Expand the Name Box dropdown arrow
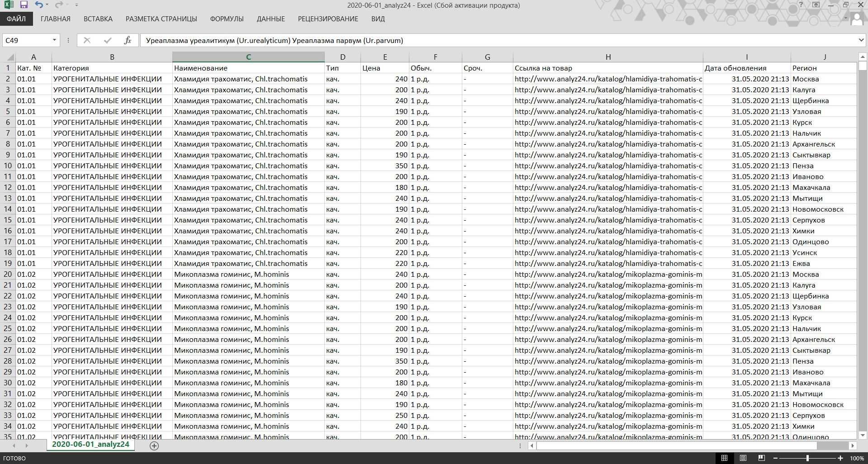 (54, 40)
